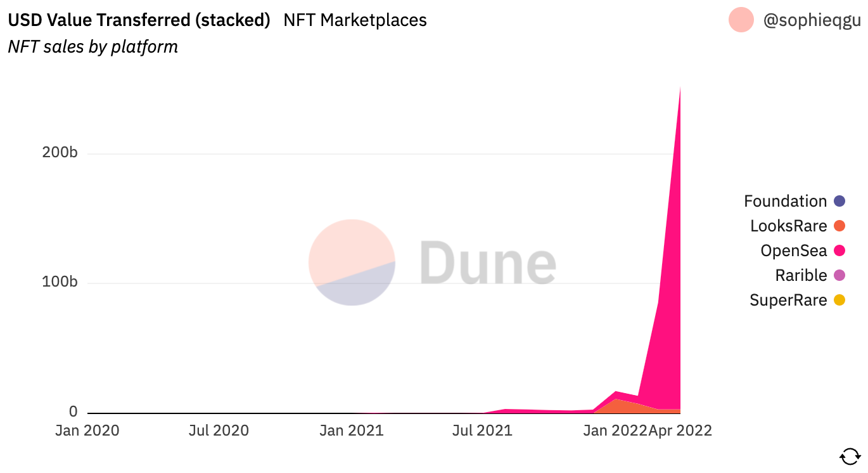Toggle the OpenSea legend text label
Image resolution: width=868 pixels, height=473 pixels.
pos(793,250)
